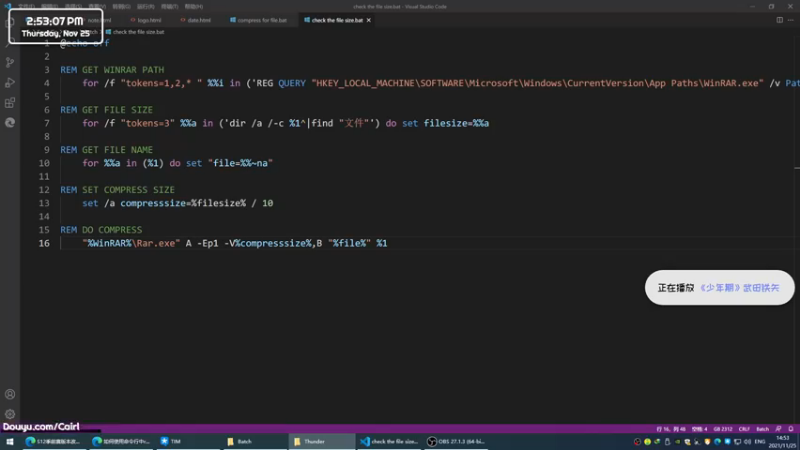Change language mode Batch in status bar
800x450 pixels.
coord(762,429)
